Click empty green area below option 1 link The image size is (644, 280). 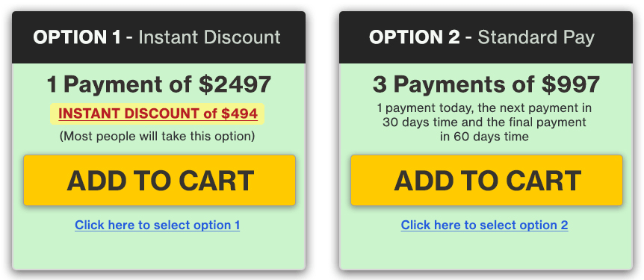pyautogui.click(x=158, y=252)
